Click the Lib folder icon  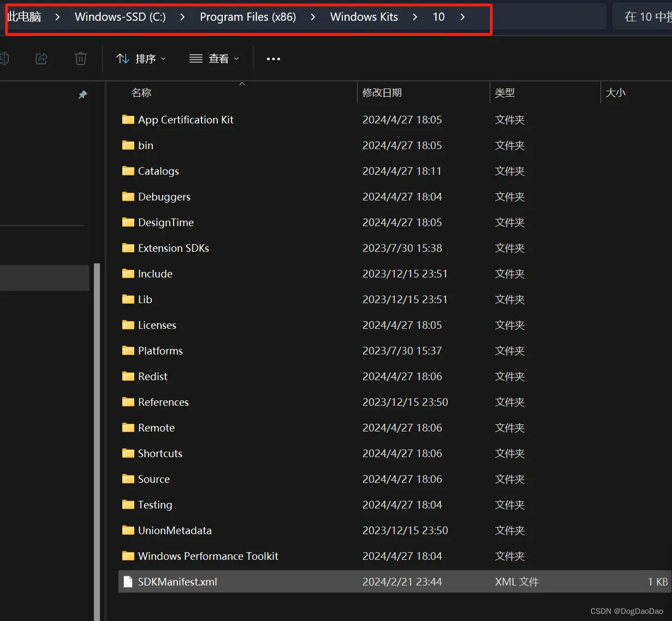pyautogui.click(x=128, y=299)
